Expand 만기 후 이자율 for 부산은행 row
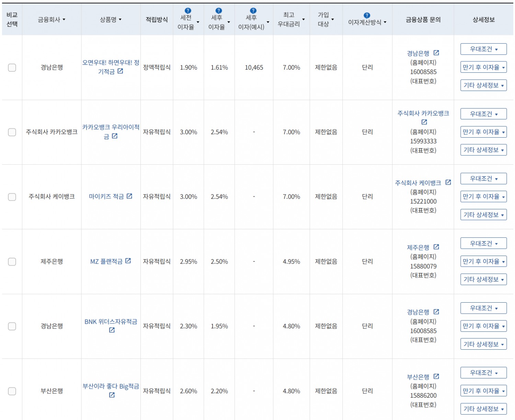Screen dimensions: 515x420 pos(483,391)
